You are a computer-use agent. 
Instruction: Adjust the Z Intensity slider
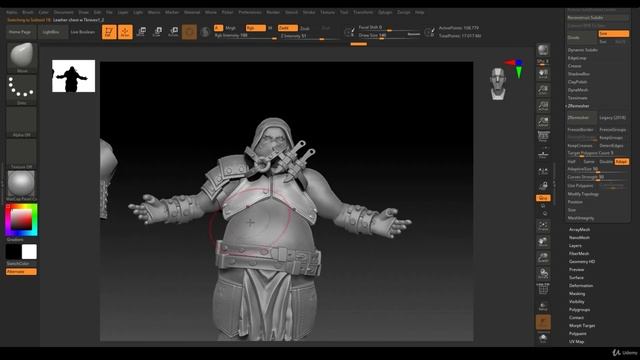pyautogui.click(x=309, y=36)
